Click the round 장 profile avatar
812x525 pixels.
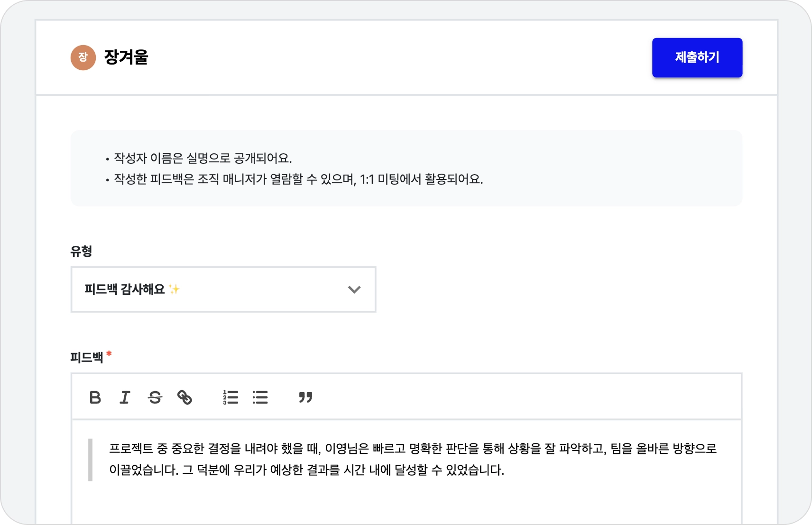coord(83,57)
